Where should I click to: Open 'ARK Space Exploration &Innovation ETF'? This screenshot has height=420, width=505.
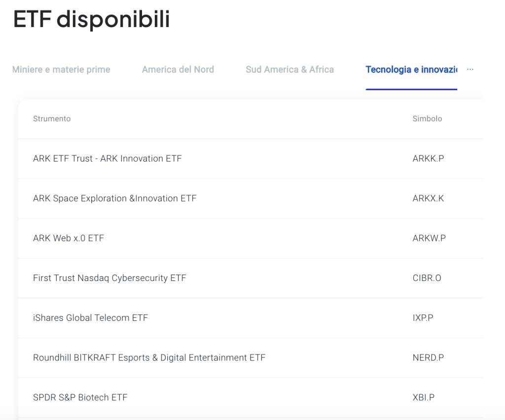click(x=114, y=198)
